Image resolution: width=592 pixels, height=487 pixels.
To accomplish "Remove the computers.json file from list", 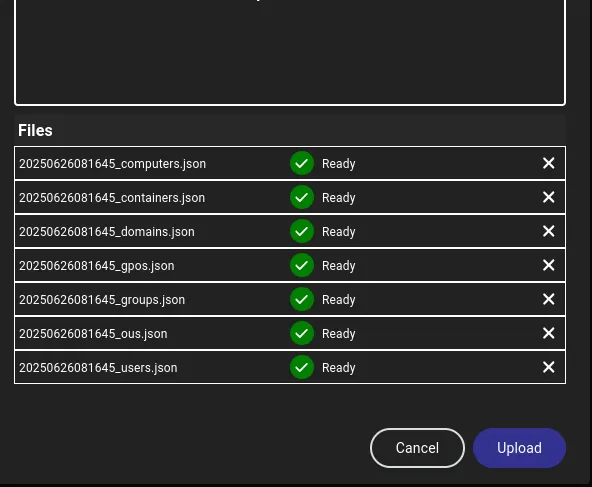I will coord(548,163).
